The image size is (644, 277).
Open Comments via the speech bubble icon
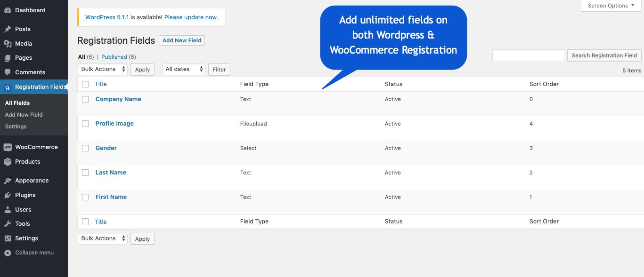point(8,72)
